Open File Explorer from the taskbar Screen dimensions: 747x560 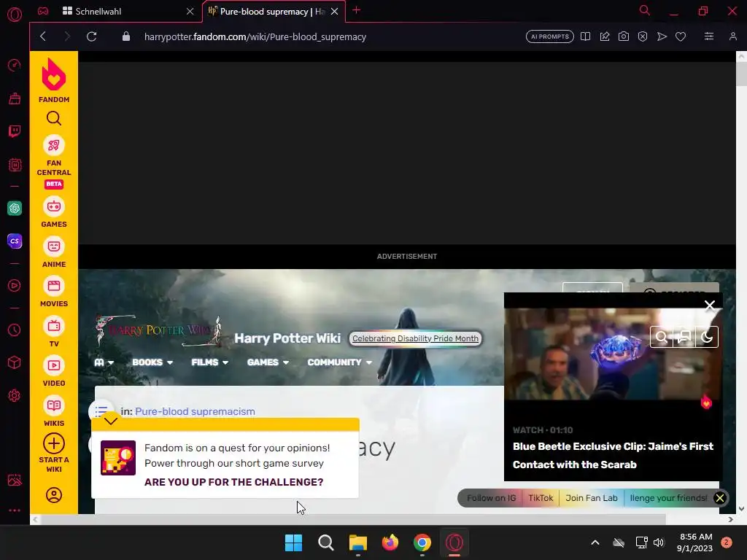coord(357,542)
